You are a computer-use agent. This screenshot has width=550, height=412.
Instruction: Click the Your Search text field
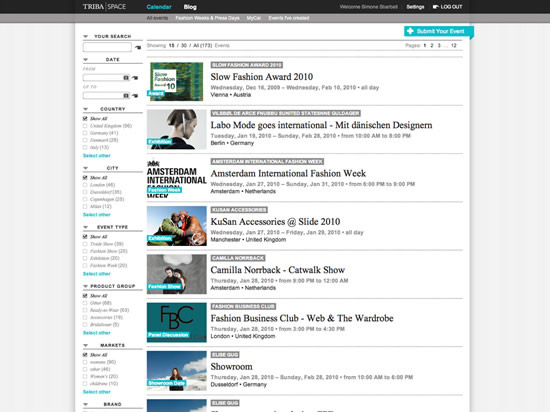pyautogui.click(x=107, y=47)
